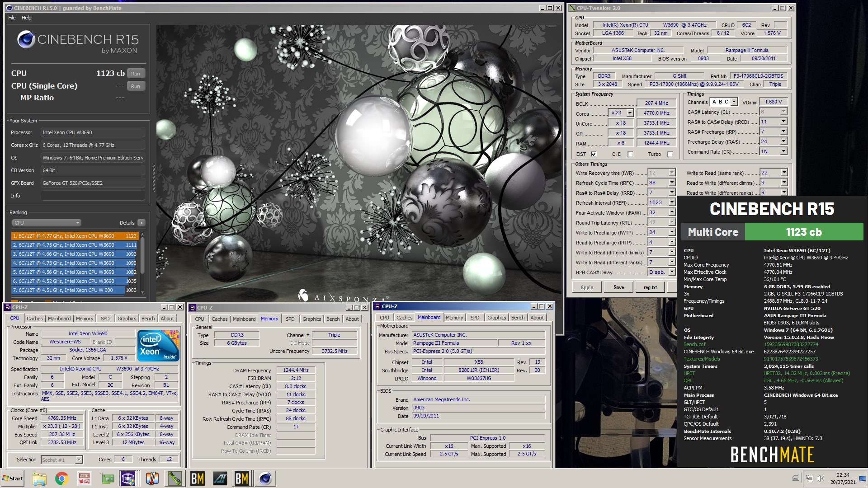Click Run for CPU (Single Core) test

point(136,86)
